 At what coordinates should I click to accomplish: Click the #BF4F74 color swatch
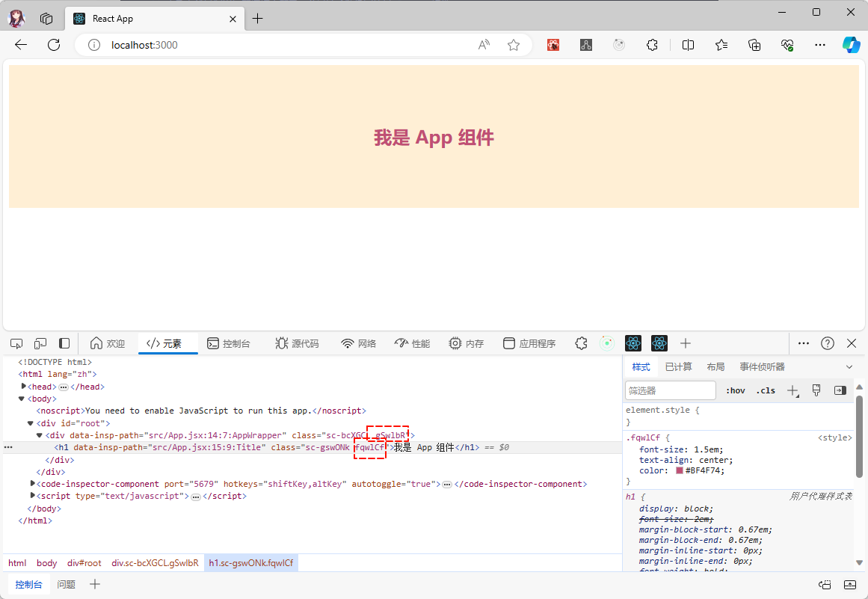point(680,471)
